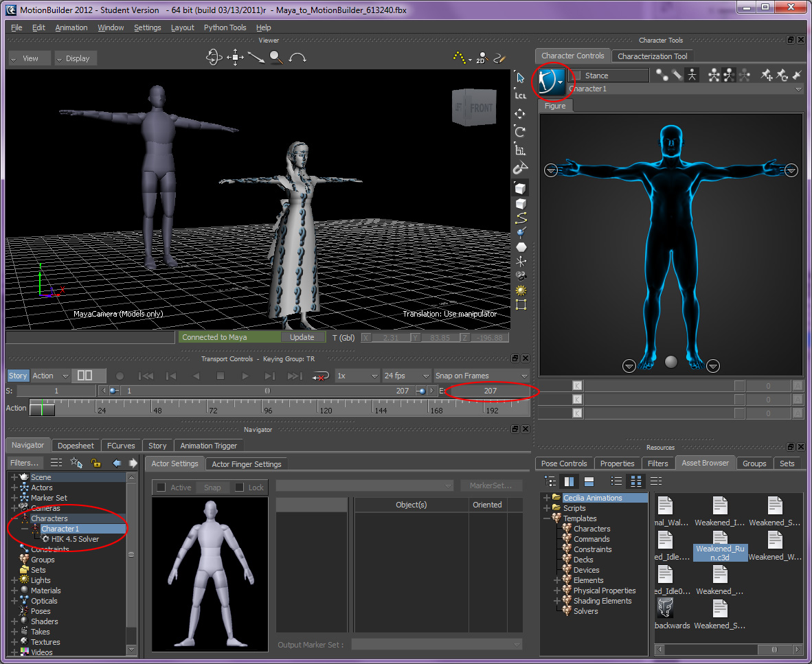Viewport: 812px width, 664px height.
Task: Toggle the Snap option in Actor Settings
Action: tap(212, 487)
